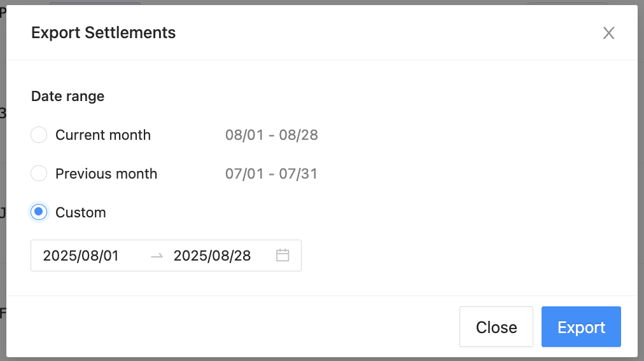Viewport: 644px width, 361px height.
Task: Click the start date field 2025/08/01
Action: click(81, 255)
